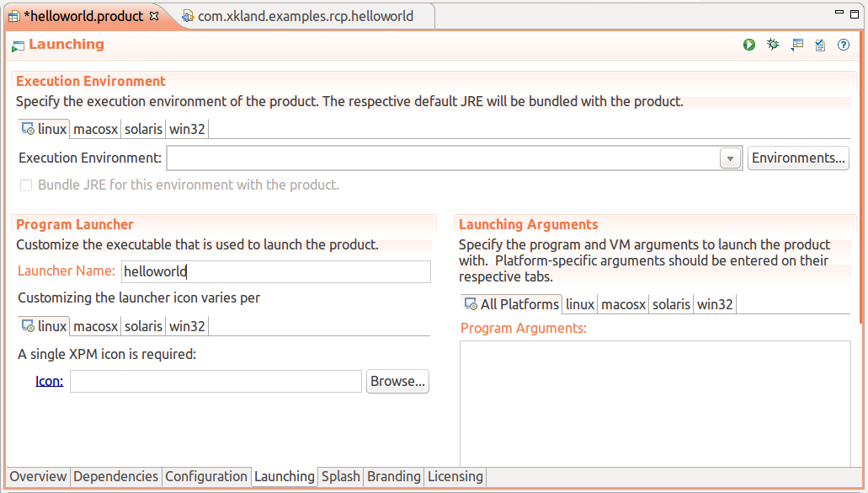Click the Eclipse product export wizard icon
The width and height of the screenshot is (868, 493).
[x=796, y=45]
